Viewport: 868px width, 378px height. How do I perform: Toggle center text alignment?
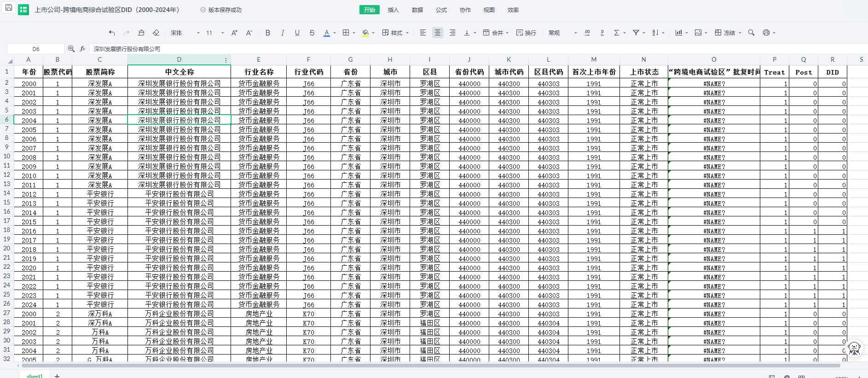point(438,33)
